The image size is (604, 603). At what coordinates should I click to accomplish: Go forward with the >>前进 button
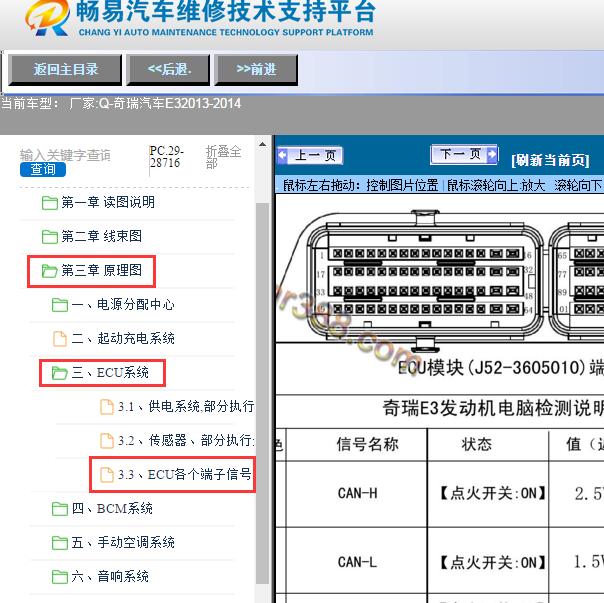point(256,70)
